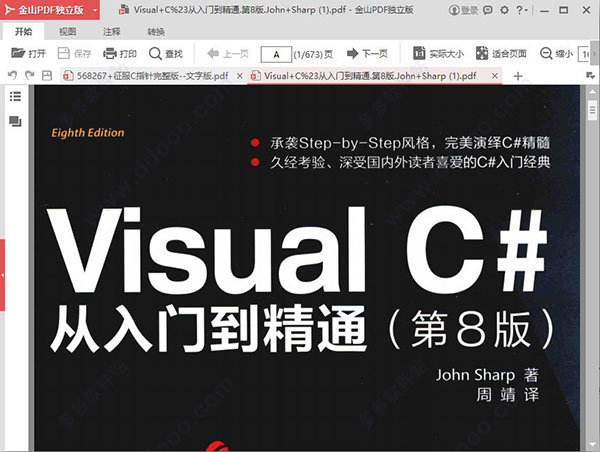Expand the toolbar overflow arrow at right
This screenshot has width=600, height=452.
[x=594, y=54]
